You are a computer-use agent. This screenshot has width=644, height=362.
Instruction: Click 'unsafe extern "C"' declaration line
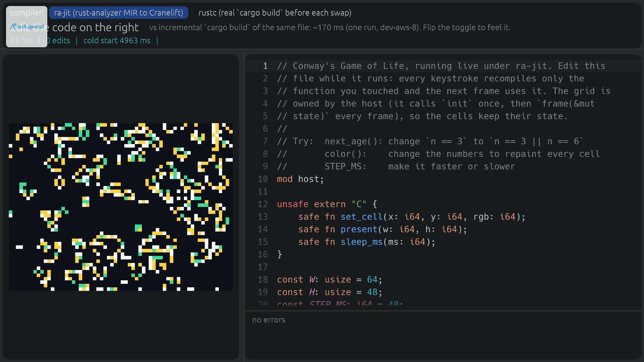(x=327, y=204)
